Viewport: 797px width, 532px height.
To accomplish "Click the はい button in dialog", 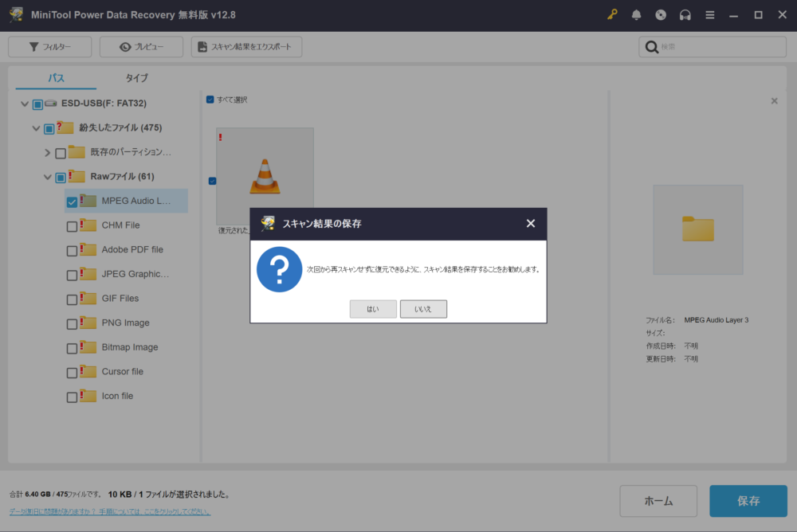I will 373,309.
